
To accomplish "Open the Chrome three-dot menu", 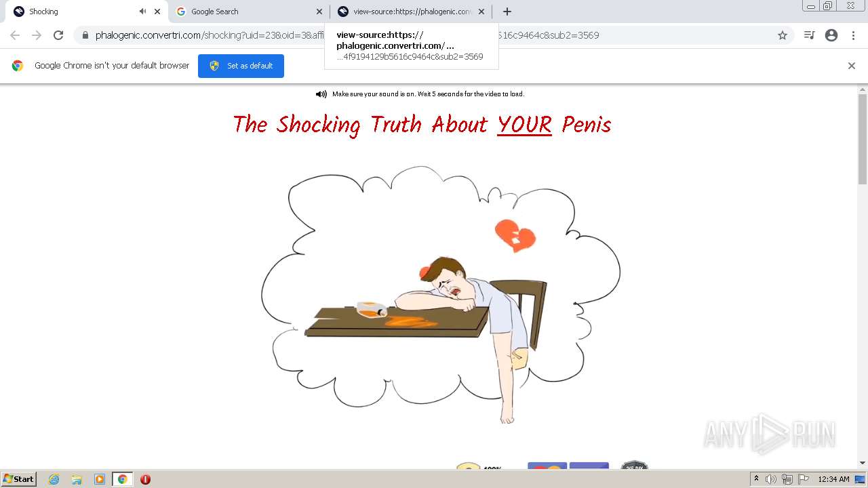I will point(852,35).
